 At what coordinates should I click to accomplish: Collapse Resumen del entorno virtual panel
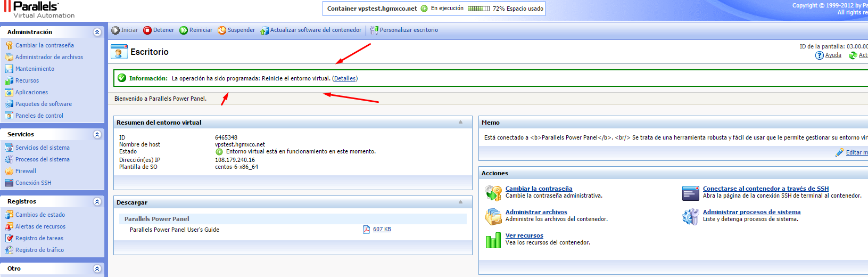pyautogui.click(x=461, y=122)
